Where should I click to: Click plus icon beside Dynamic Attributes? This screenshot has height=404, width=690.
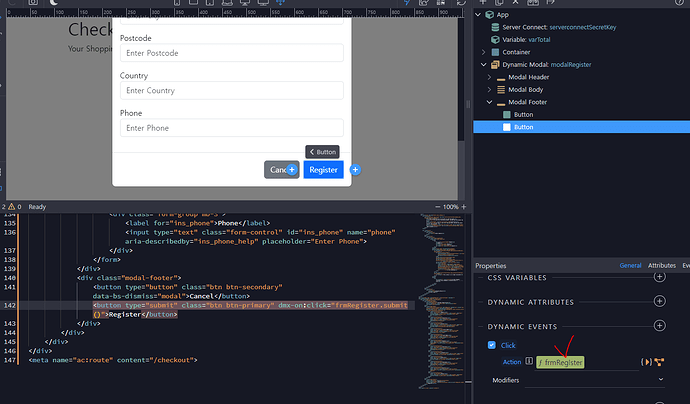659,301
